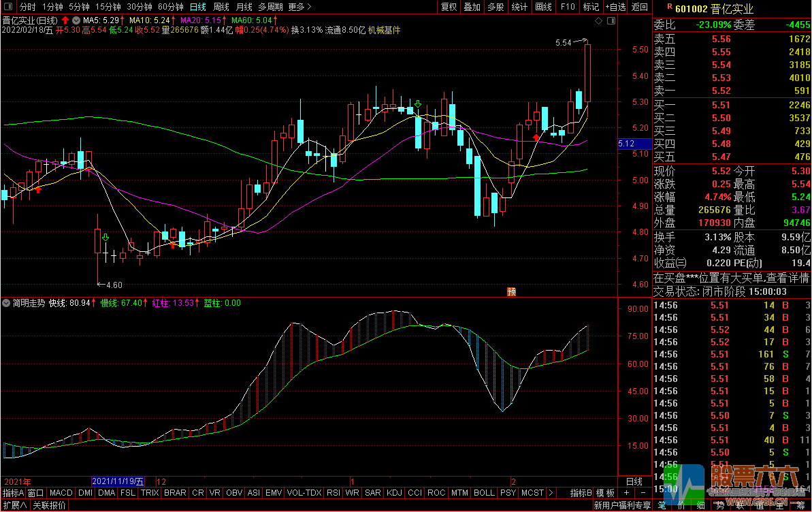Select the MACD indicator tab
Screen dimensions: 812x512
coord(61,493)
